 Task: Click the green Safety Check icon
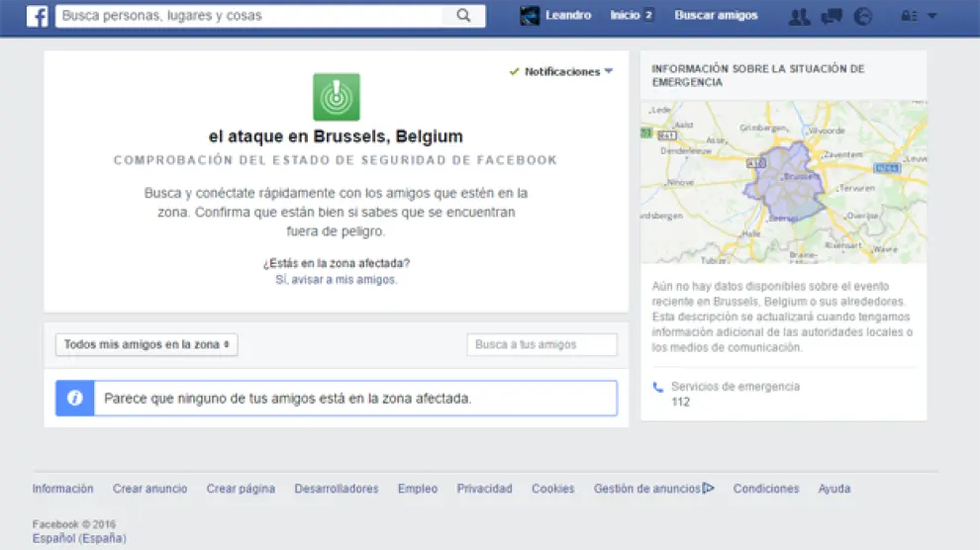(337, 97)
